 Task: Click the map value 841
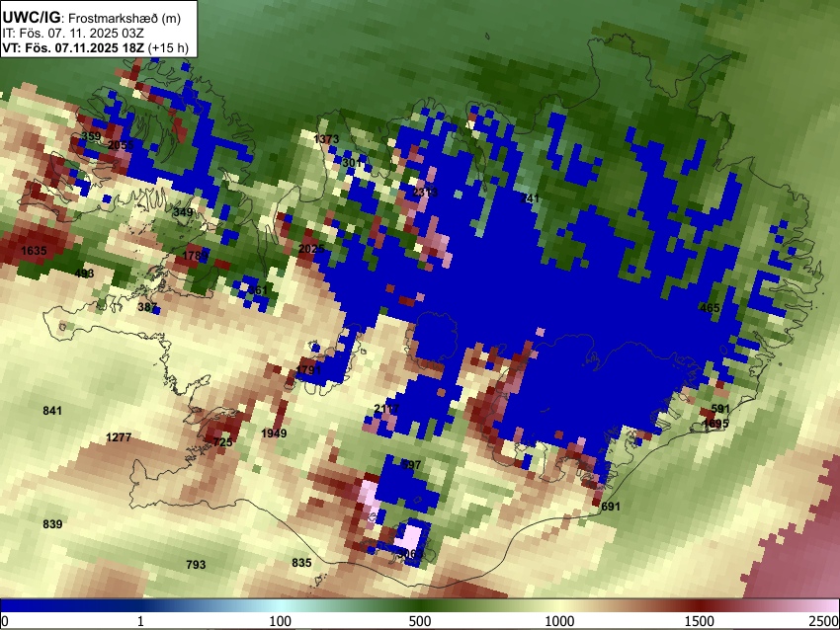[52, 411]
